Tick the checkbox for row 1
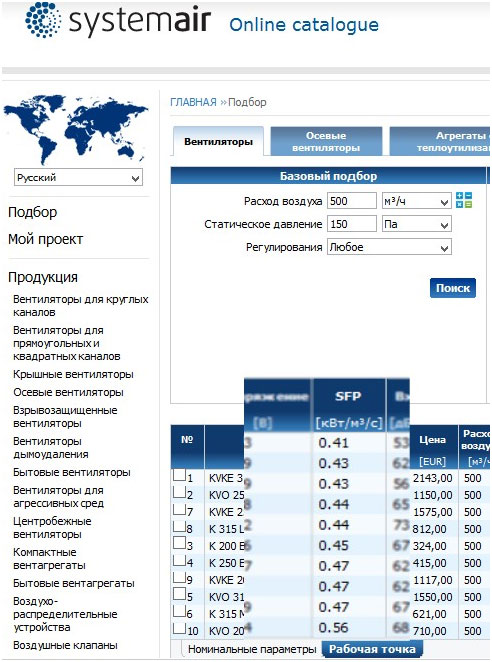 pyautogui.click(x=179, y=475)
